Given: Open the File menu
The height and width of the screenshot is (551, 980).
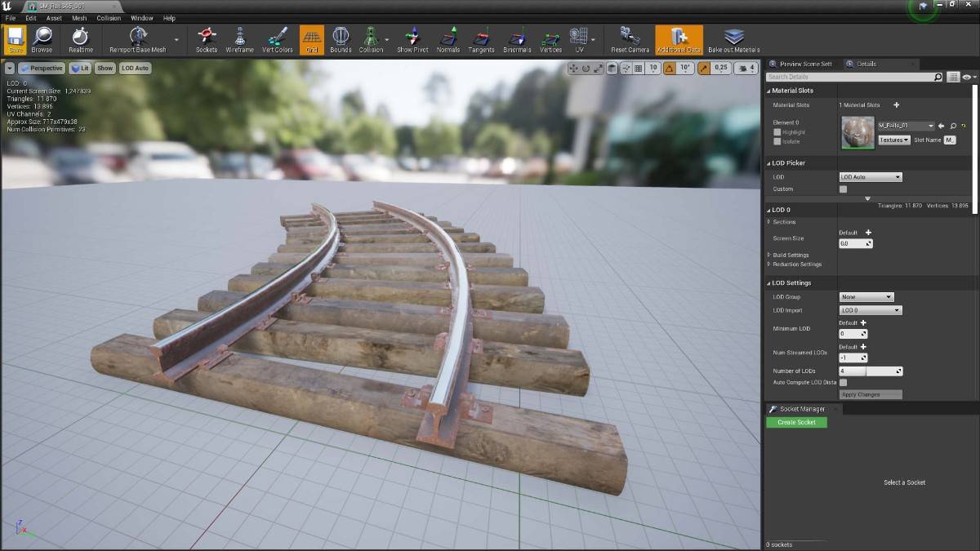Looking at the screenshot, I should [x=11, y=18].
